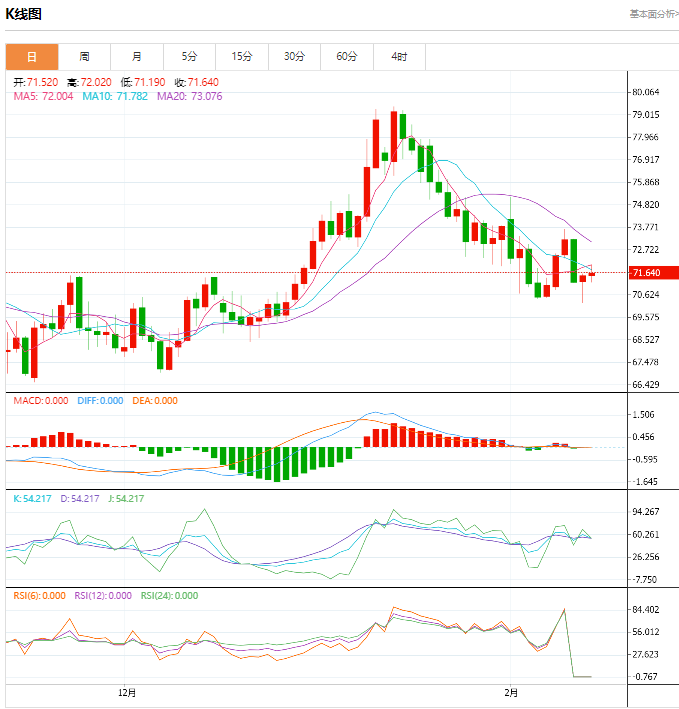Click the 12月 date axis label
Image resolution: width=679 pixels, height=709 pixels.
pyautogui.click(x=127, y=693)
